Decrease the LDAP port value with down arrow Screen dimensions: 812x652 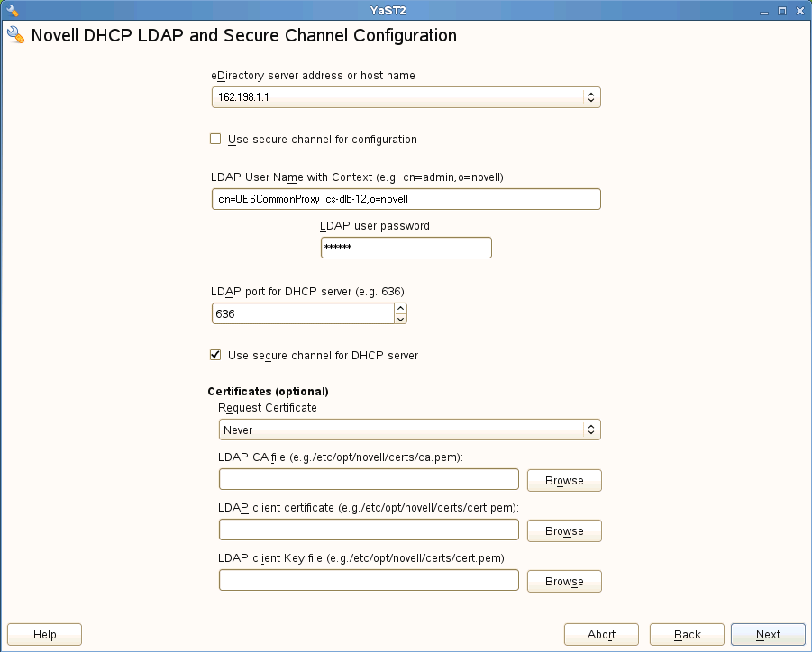400,319
